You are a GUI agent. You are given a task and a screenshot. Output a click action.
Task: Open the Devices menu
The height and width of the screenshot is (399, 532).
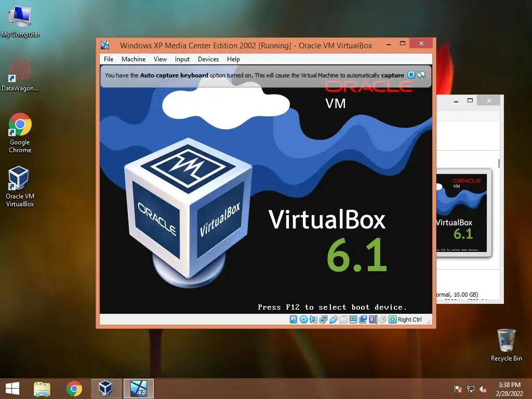point(208,59)
